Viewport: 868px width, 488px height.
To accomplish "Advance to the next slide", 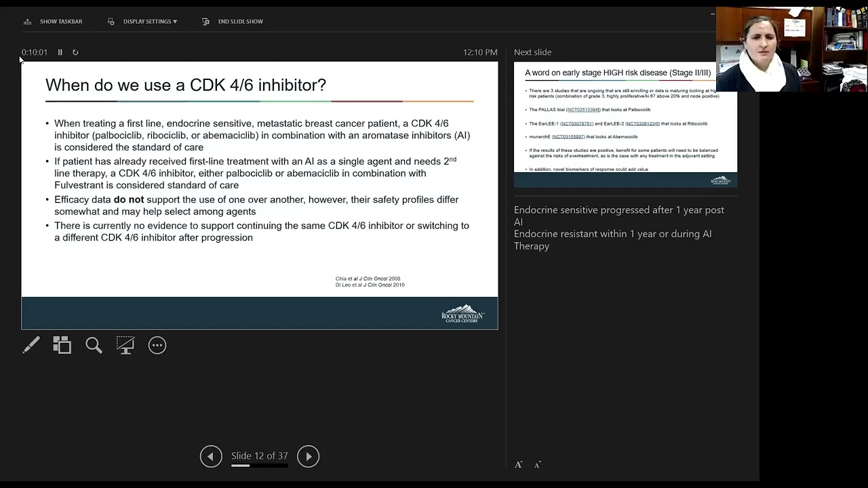I will coord(308,456).
